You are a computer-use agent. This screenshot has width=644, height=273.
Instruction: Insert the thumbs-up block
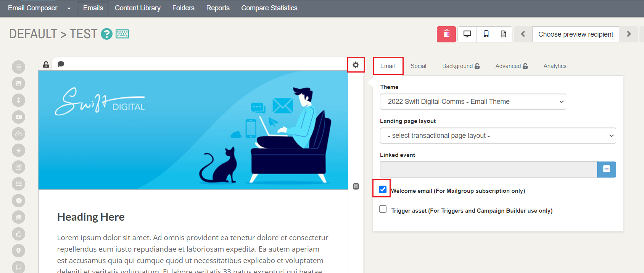click(x=18, y=234)
